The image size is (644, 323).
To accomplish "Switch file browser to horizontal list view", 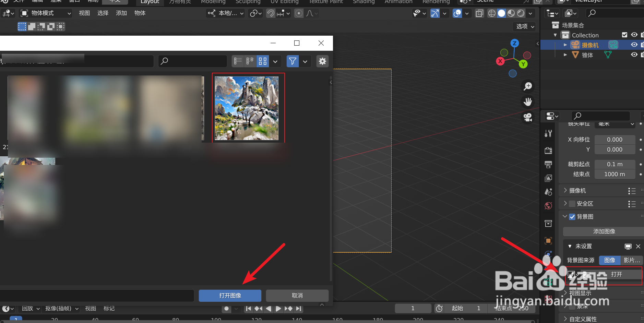I will coord(250,61).
